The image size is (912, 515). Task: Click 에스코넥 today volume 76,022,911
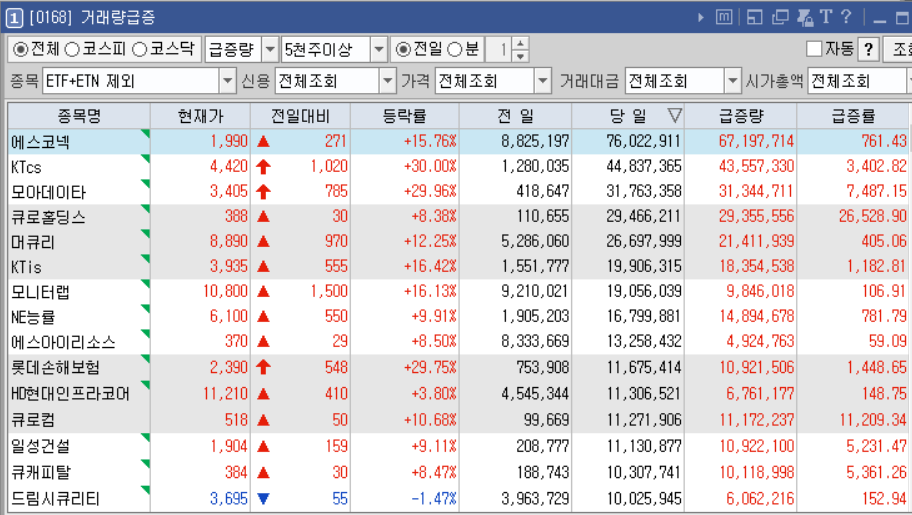[643, 141]
